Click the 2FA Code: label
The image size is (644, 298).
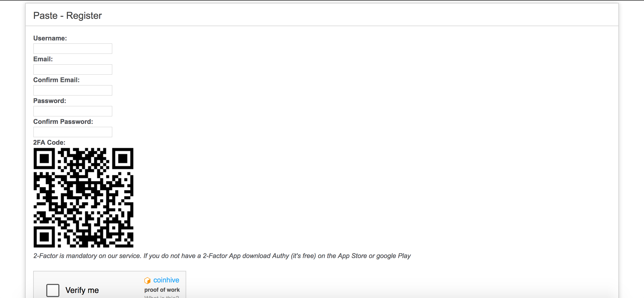tap(49, 142)
